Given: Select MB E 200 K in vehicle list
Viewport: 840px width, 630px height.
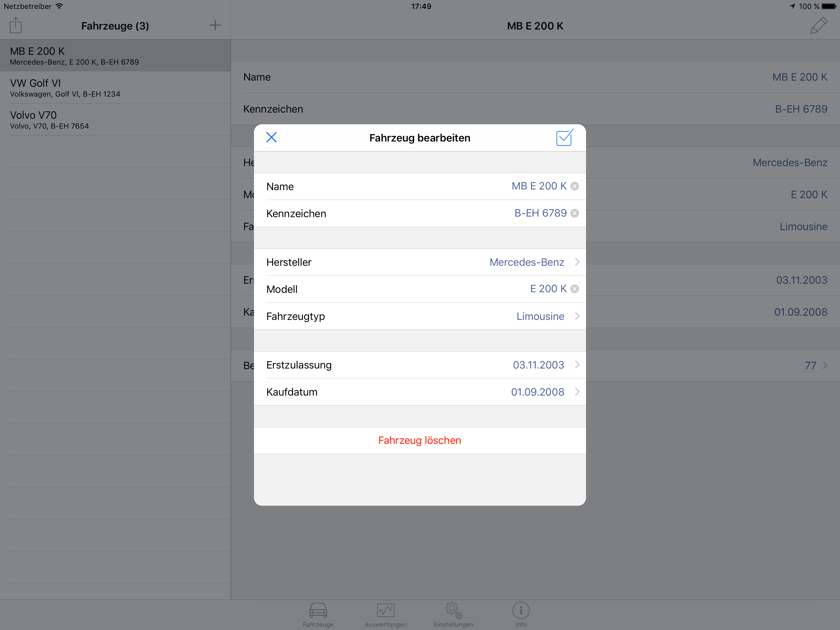Looking at the screenshot, I should [115, 55].
